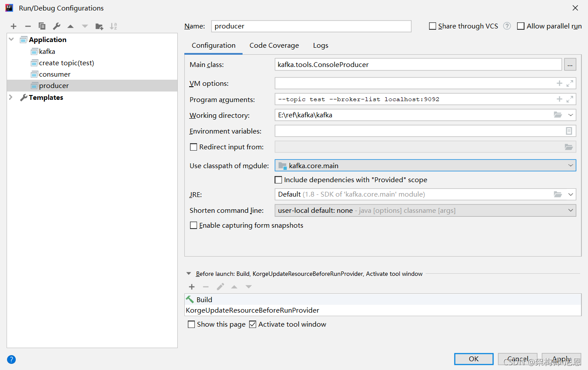The height and width of the screenshot is (370, 588).
Task: Move configuration up in the list toolbar
Action: pos(70,26)
